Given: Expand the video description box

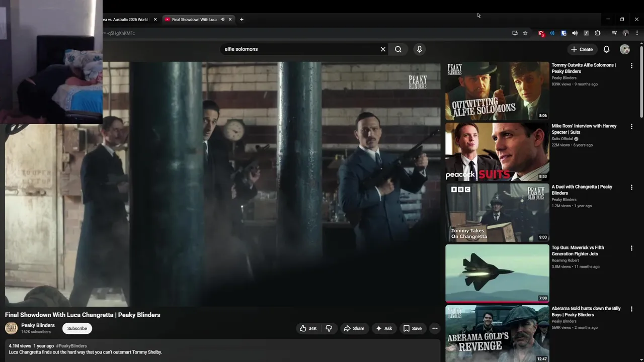Looking at the screenshot, I should point(222,350).
